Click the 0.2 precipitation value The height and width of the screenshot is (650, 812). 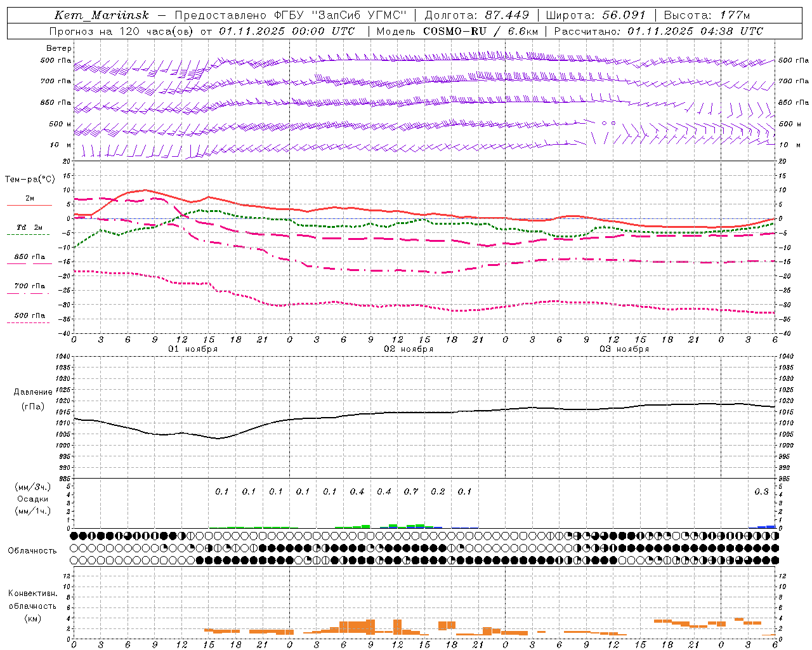438,492
